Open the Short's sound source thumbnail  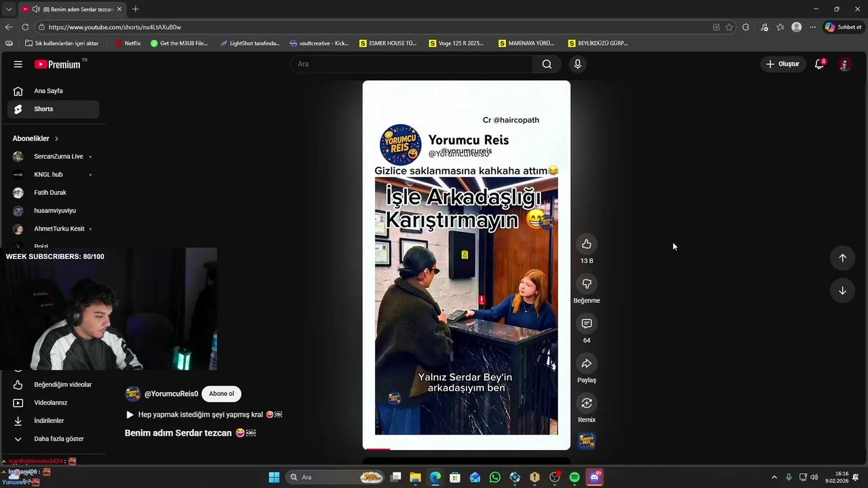pos(587,442)
